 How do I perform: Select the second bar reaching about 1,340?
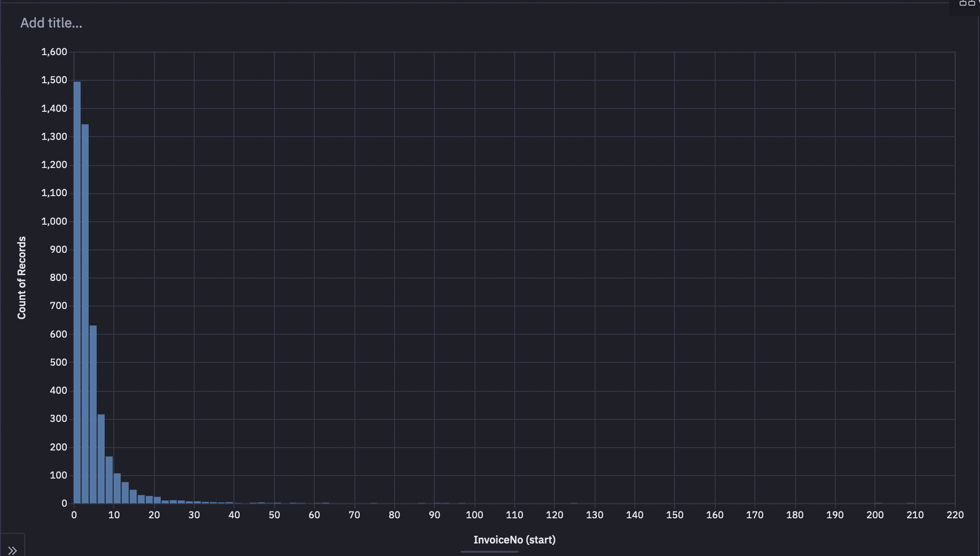coord(85,314)
